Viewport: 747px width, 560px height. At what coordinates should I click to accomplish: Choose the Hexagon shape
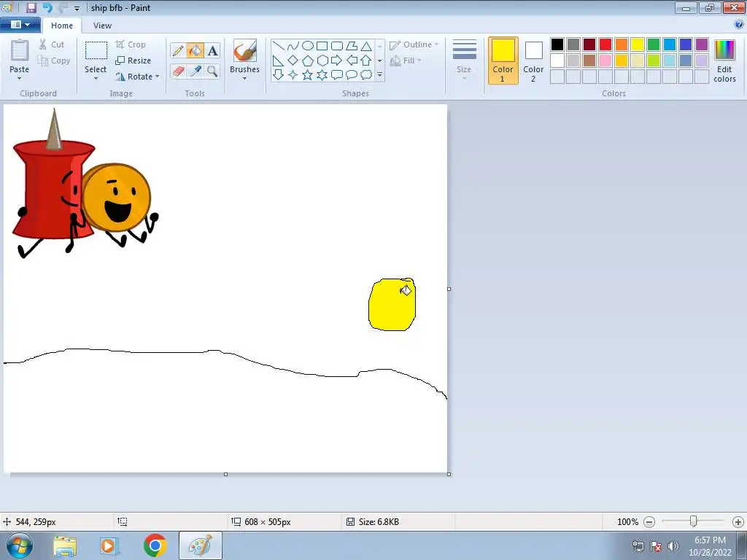(x=322, y=61)
